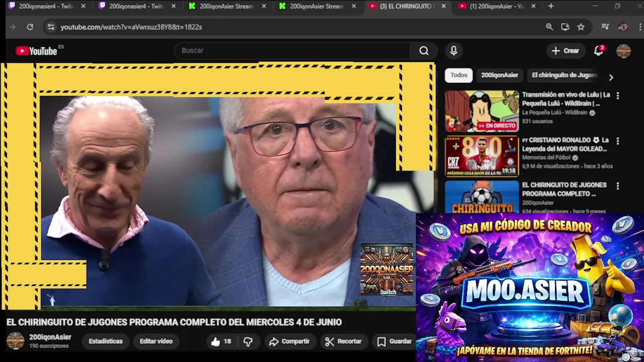The height and width of the screenshot is (362, 644).
Task: Dislike the video with thumbs down
Action: (248, 341)
